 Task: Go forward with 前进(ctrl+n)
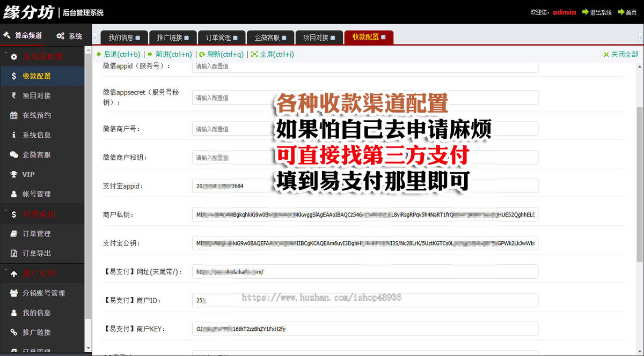(x=170, y=54)
